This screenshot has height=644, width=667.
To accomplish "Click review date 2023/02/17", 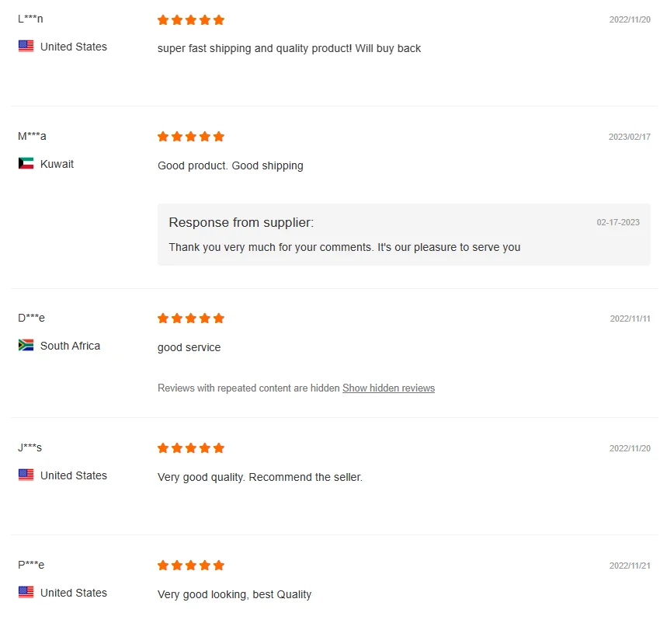I will point(629,137).
